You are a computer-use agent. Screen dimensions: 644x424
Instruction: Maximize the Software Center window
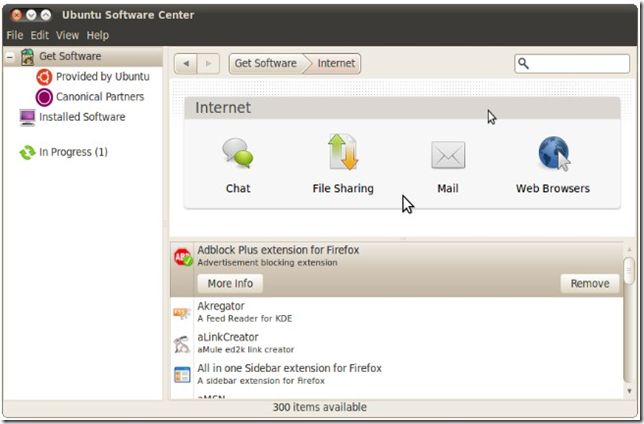click(x=46, y=15)
